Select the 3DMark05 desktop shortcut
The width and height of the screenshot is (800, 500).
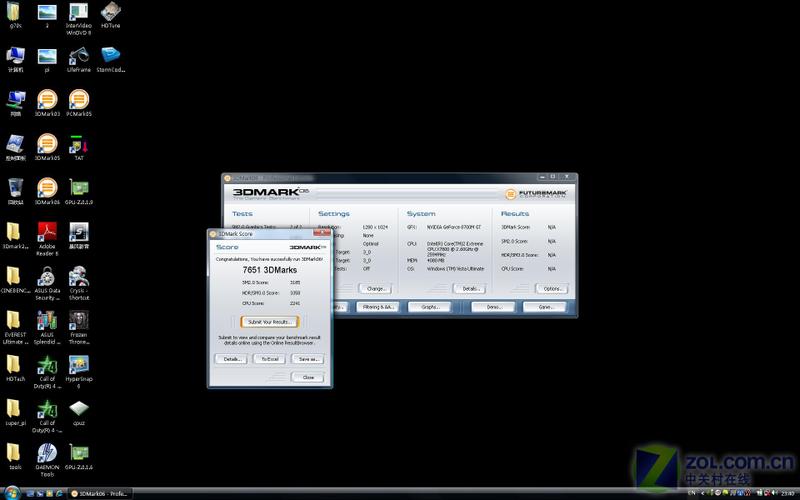[x=47, y=148]
